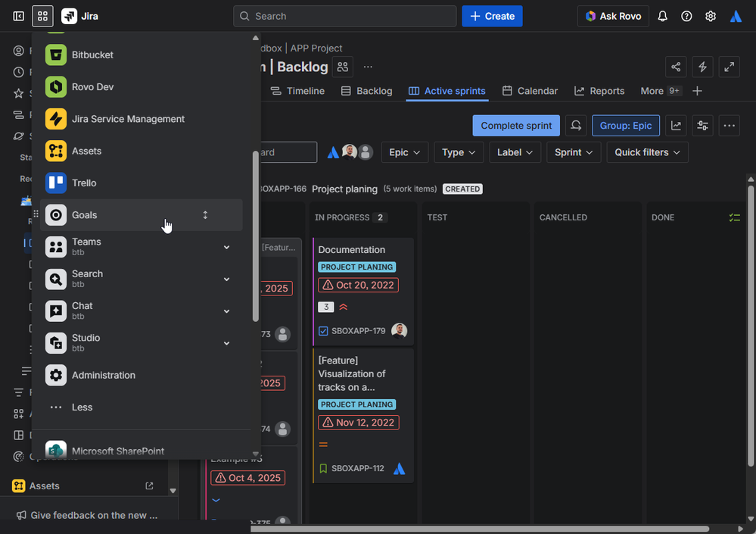The height and width of the screenshot is (534, 756).
Task: Expand the Teams btb entry
Action: [226, 248]
